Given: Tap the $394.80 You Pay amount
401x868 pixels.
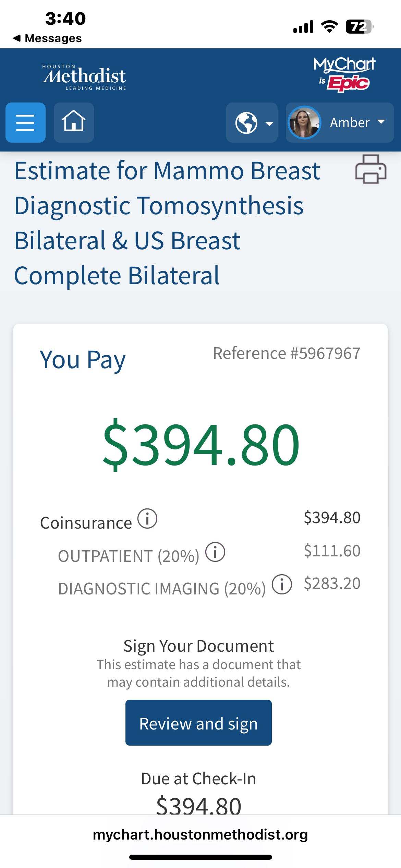Looking at the screenshot, I should [x=201, y=444].
